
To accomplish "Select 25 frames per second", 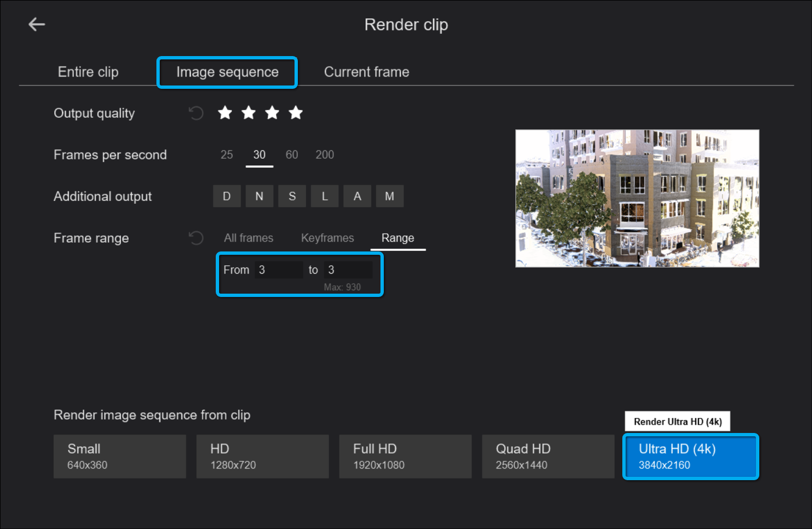I will (227, 155).
